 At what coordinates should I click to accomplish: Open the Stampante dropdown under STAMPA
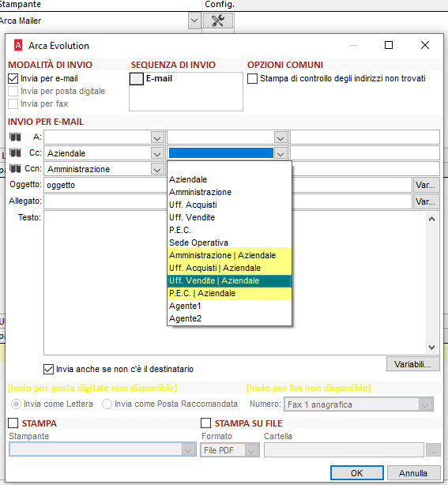(x=188, y=449)
